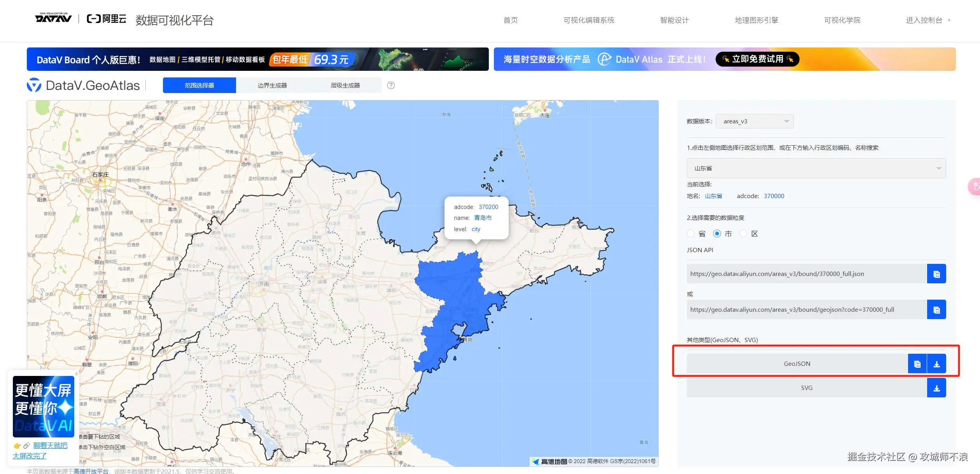Select the 市 granularity radio button
This screenshot has height=474, width=980.
717,233
